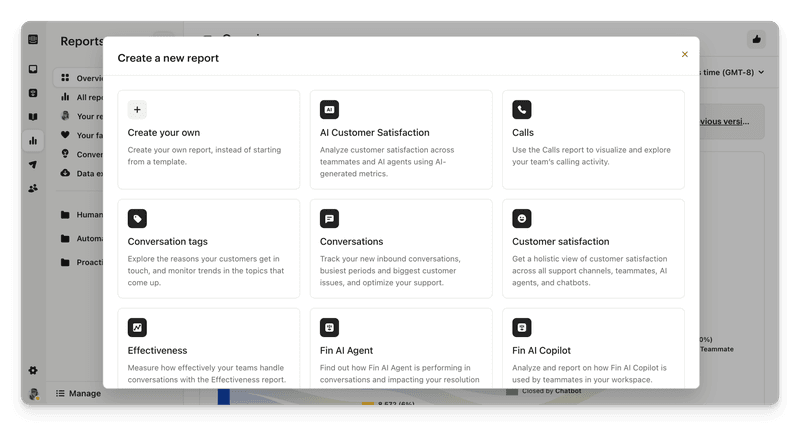Screen dimensions: 800x426
Task: Open Data export in the sidebar
Action: (81, 173)
